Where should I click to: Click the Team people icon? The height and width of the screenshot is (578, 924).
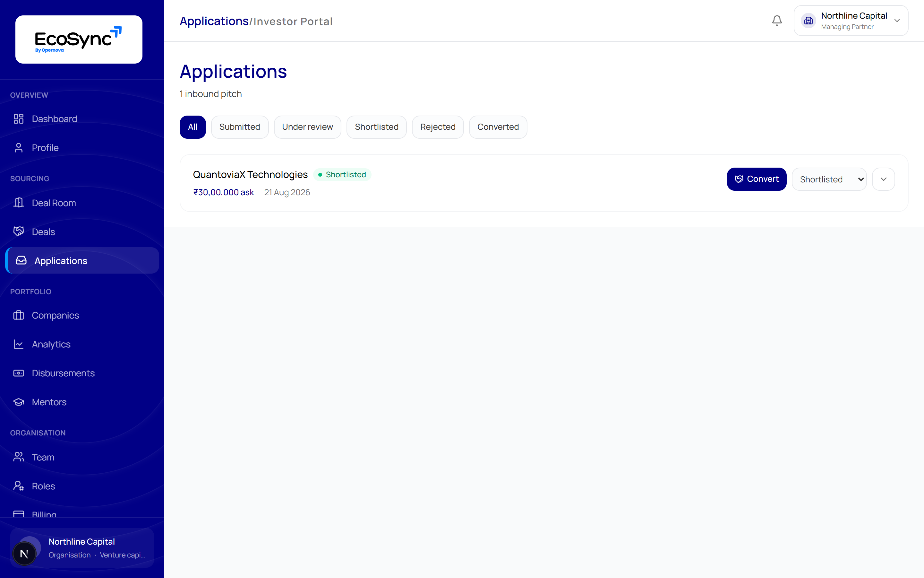pos(19,457)
